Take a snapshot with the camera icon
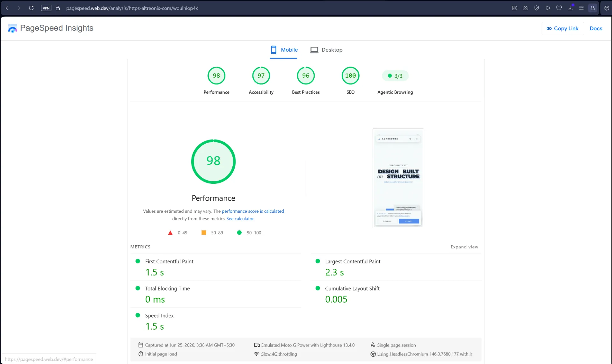Screen dimensions: 612x364 click(525, 8)
